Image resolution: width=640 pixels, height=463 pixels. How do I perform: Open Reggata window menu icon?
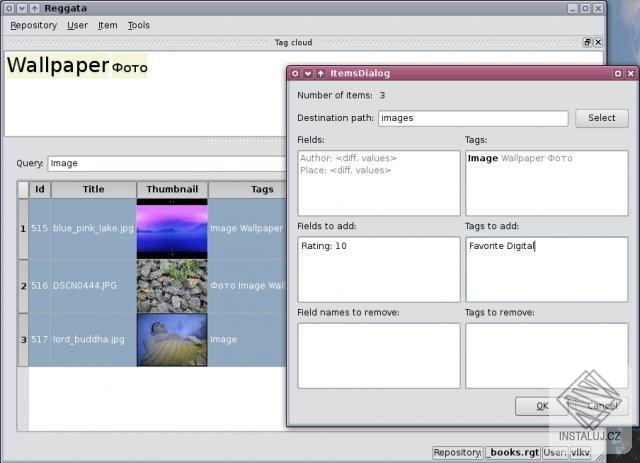coord(9,8)
